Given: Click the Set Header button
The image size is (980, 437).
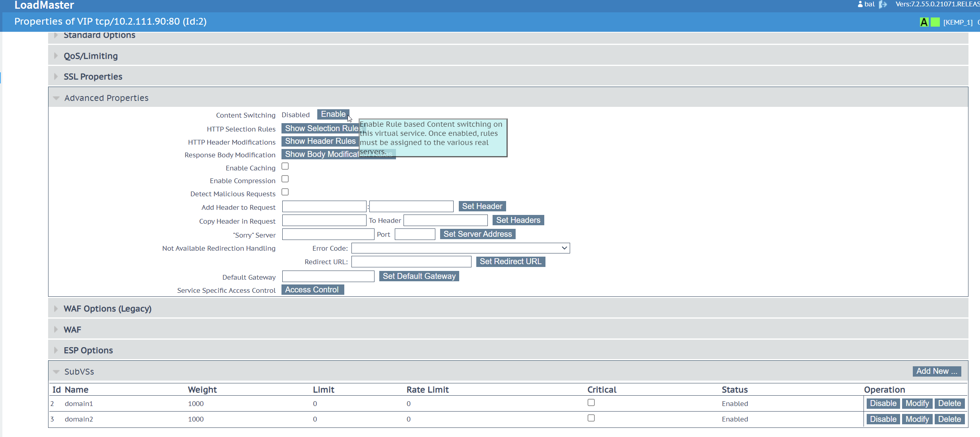Looking at the screenshot, I should [482, 206].
